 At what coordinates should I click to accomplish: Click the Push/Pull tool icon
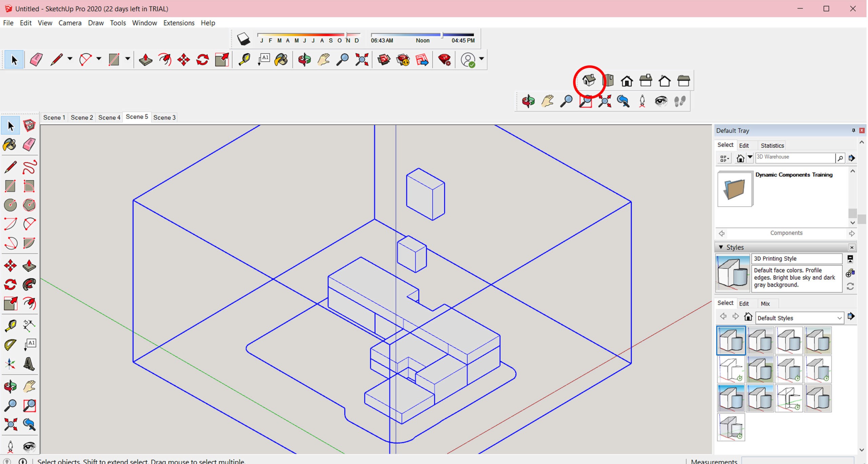point(145,60)
